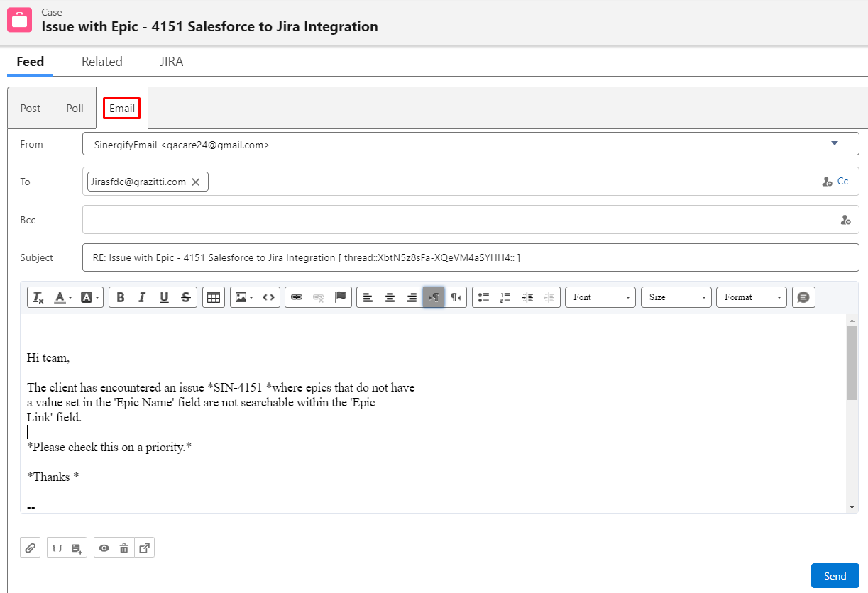
Task: Open the From address dropdown
Action: (471, 144)
